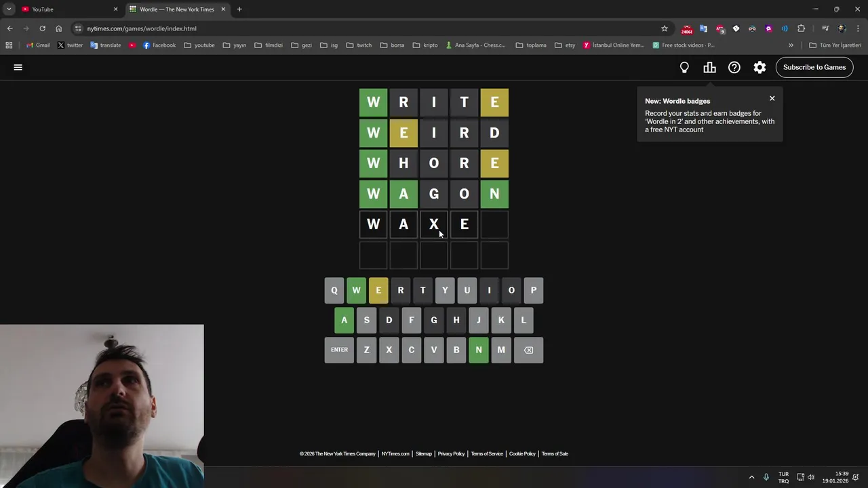The height and width of the screenshot is (488, 868).
Task: Tap the P key on Wordle keyboard
Action: (x=534, y=290)
